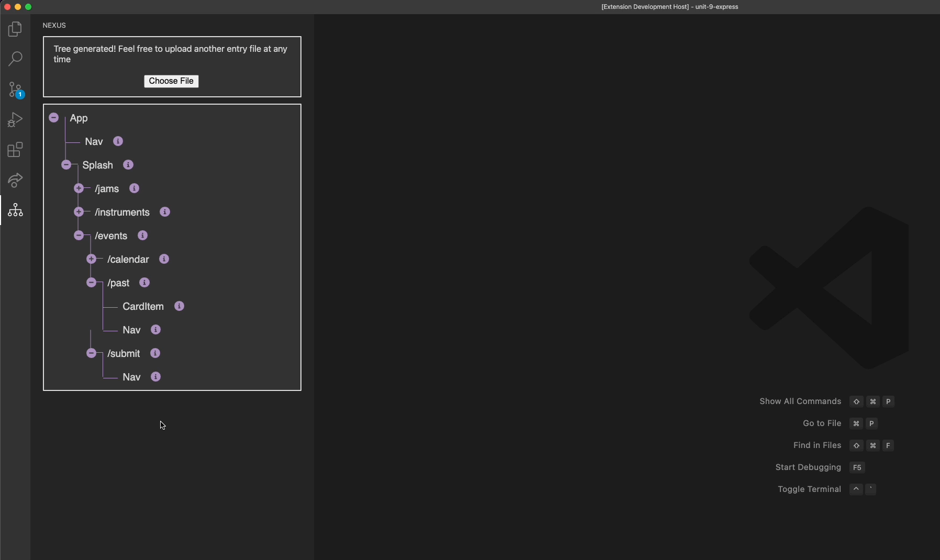Open the Source Control view showing 1 change
The height and width of the screenshot is (560, 940).
15,89
